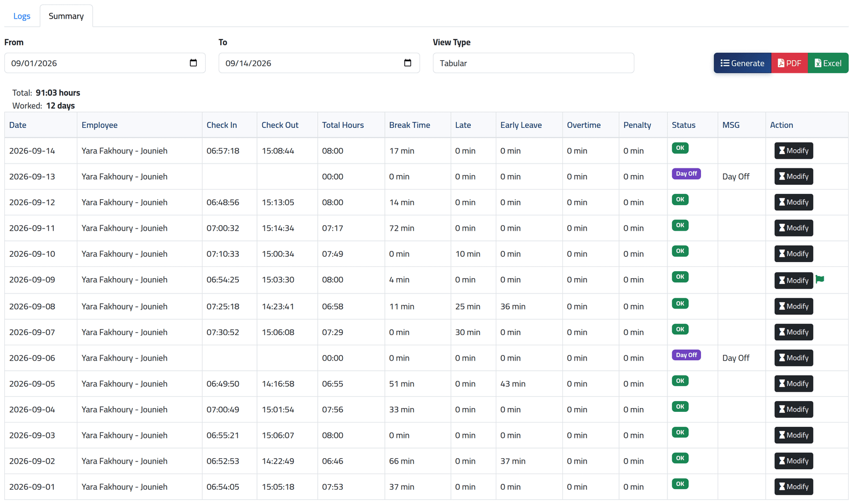Screen dimensions: 853x504
Task: Modify the 2026-09-08 attendance entry
Action: [793, 306]
